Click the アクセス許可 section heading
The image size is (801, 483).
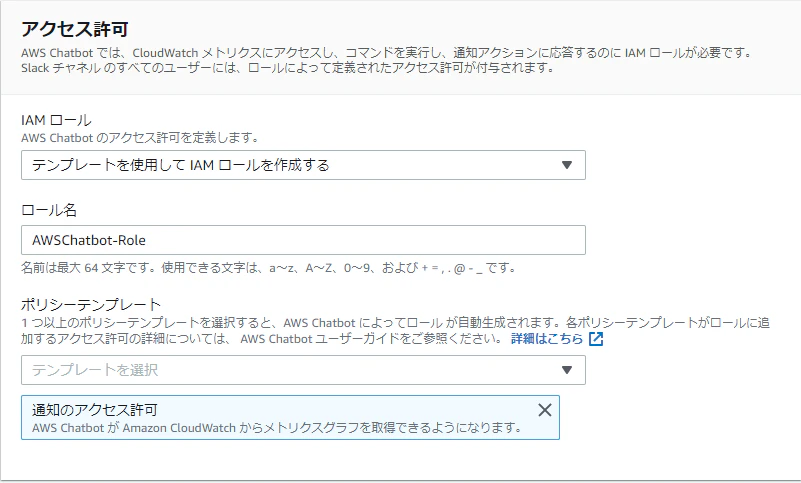point(75,29)
